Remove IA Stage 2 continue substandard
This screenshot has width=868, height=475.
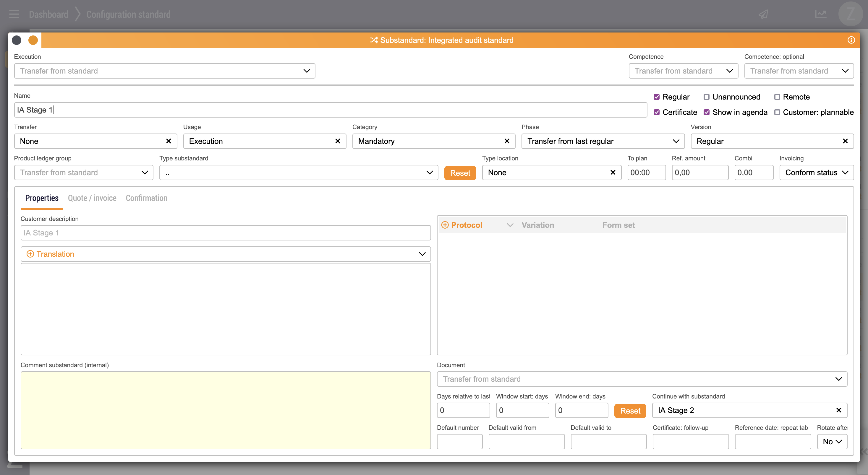[x=839, y=410]
